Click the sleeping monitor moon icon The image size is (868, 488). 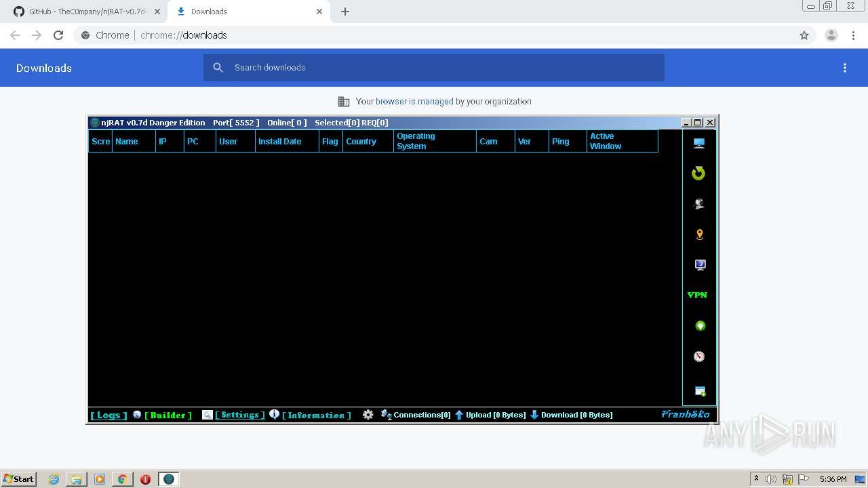[x=700, y=265]
